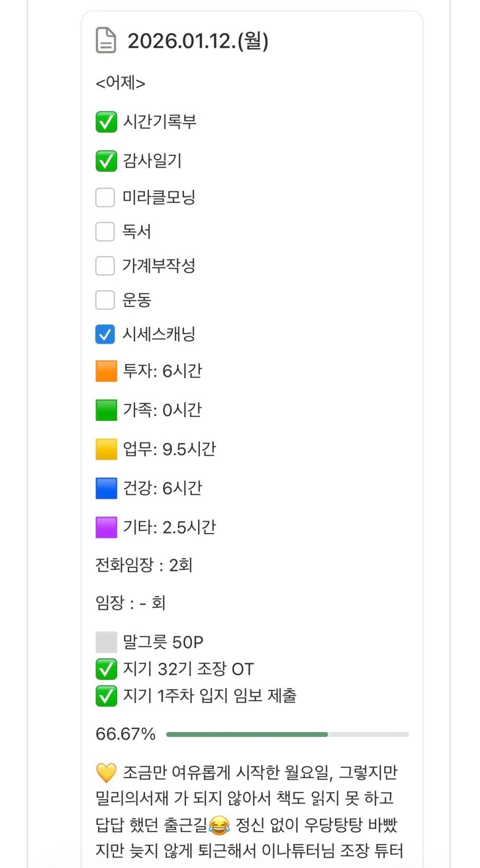
Task: Uncheck the 시간기록부 green checkbox
Action: coord(106,122)
